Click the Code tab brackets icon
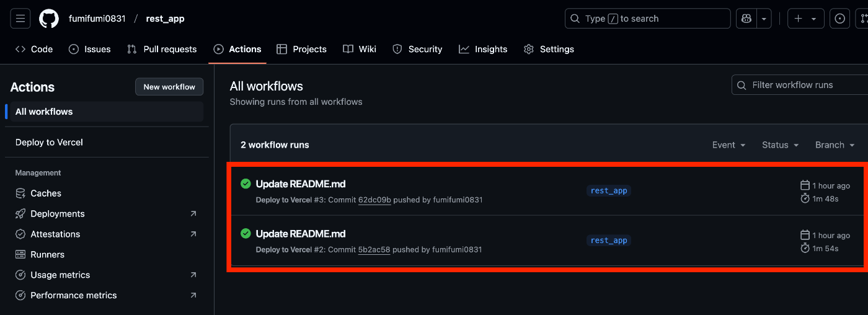The width and height of the screenshot is (868, 315). pos(20,49)
